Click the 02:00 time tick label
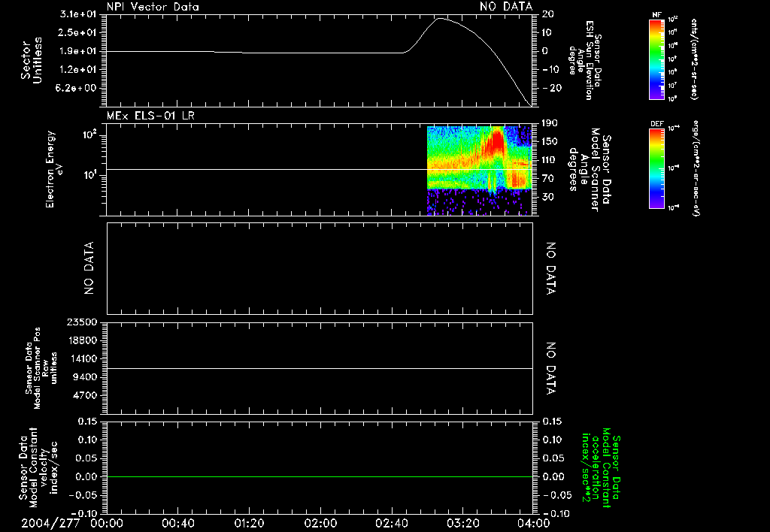The image size is (770, 532). (x=320, y=523)
